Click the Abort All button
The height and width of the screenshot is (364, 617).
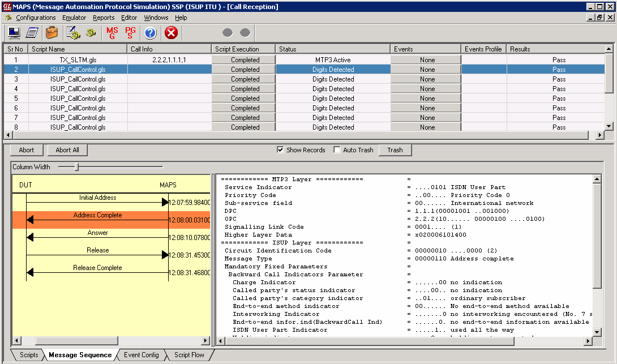coord(67,150)
